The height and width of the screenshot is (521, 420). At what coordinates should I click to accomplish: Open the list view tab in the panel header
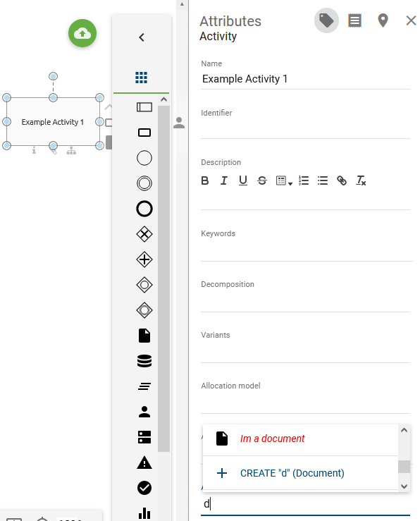pos(354,20)
